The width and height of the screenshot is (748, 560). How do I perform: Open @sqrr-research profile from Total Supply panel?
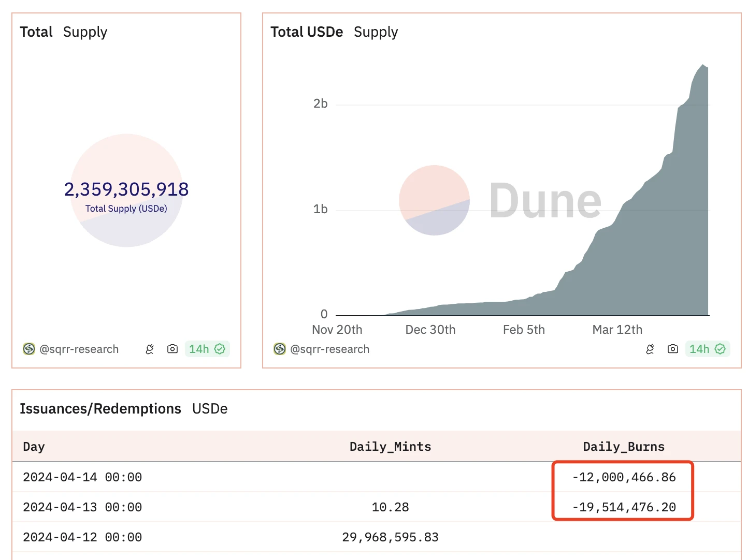(79, 349)
